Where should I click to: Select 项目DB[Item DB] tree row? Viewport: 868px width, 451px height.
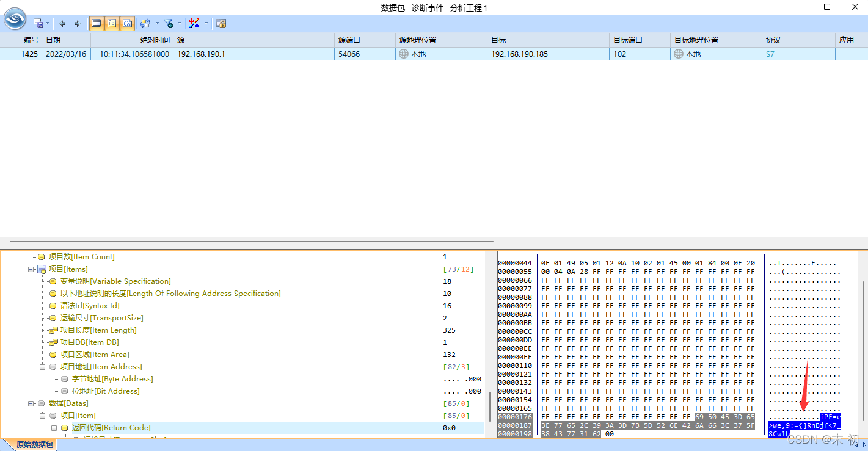pyautogui.click(x=89, y=342)
